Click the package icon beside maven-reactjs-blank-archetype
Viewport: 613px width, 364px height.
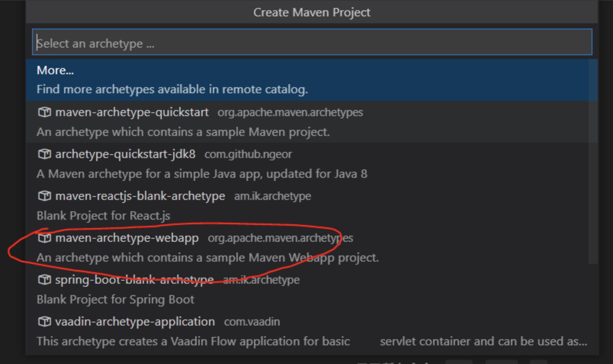tap(44, 196)
